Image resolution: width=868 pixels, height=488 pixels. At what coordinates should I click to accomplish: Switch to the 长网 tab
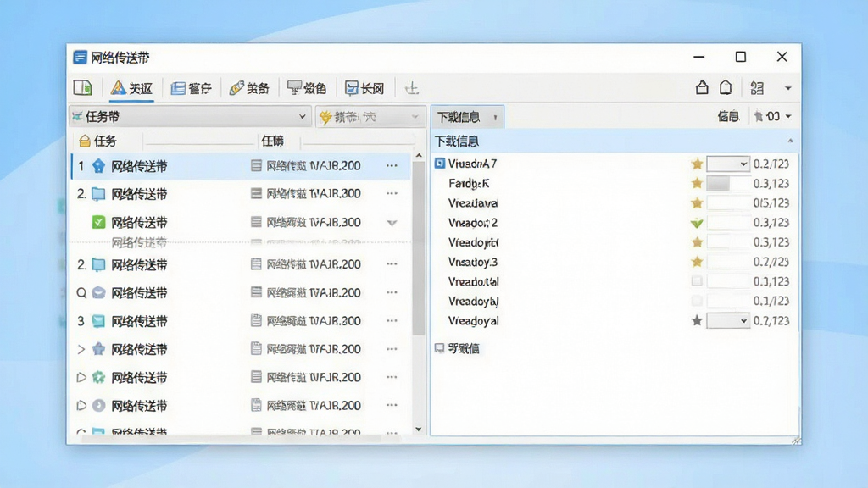point(364,88)
